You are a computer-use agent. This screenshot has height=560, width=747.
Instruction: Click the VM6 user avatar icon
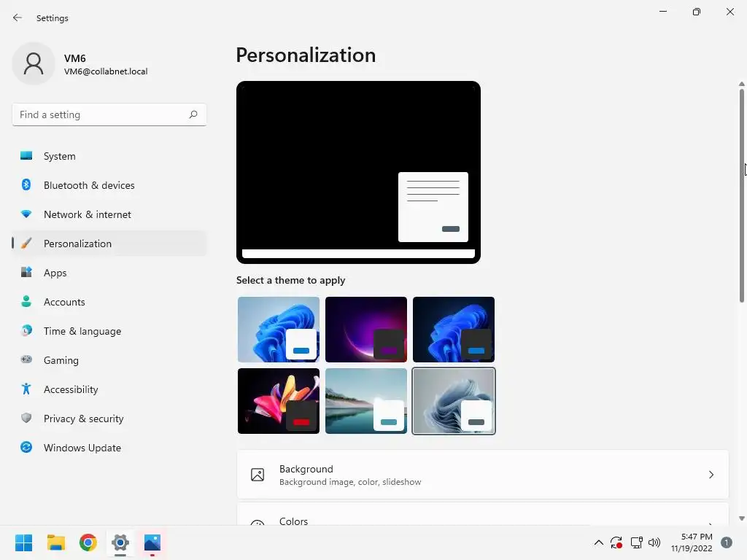point(34,63)
